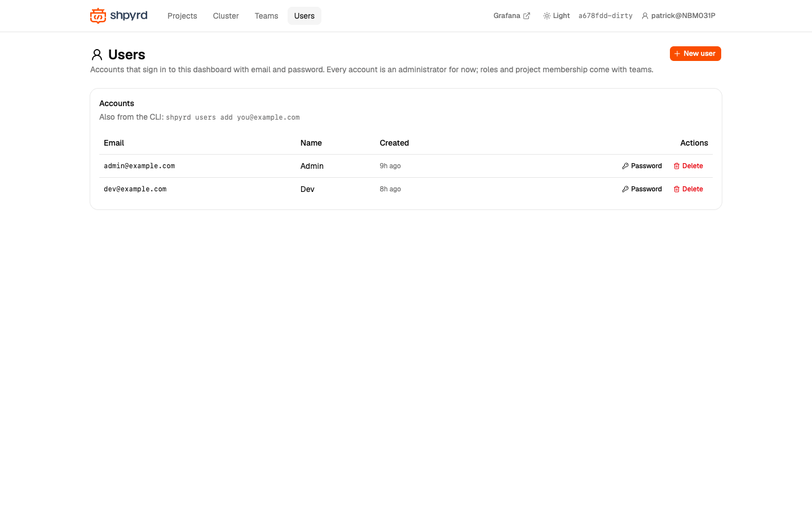Screen dimensions: 812x508
Task: Toggle the Light theme switch
Action: pos(557,16)
